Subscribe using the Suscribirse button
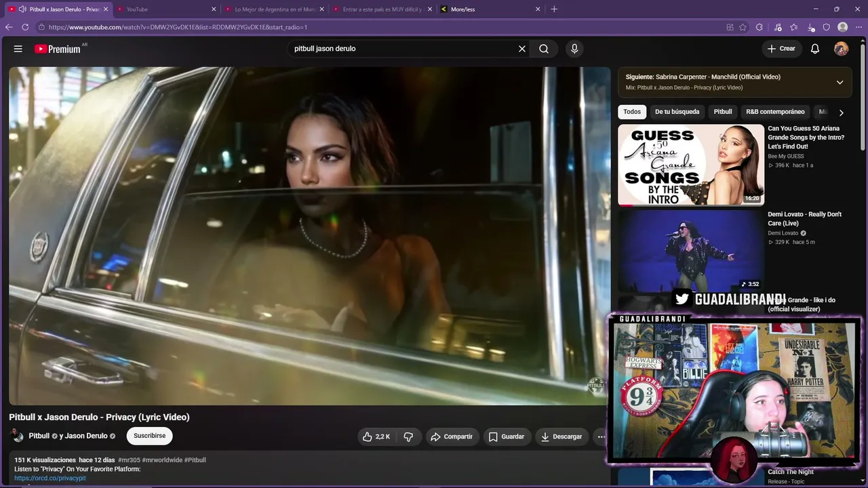Viewport: 868px width, 488px height. pos(149,436)
